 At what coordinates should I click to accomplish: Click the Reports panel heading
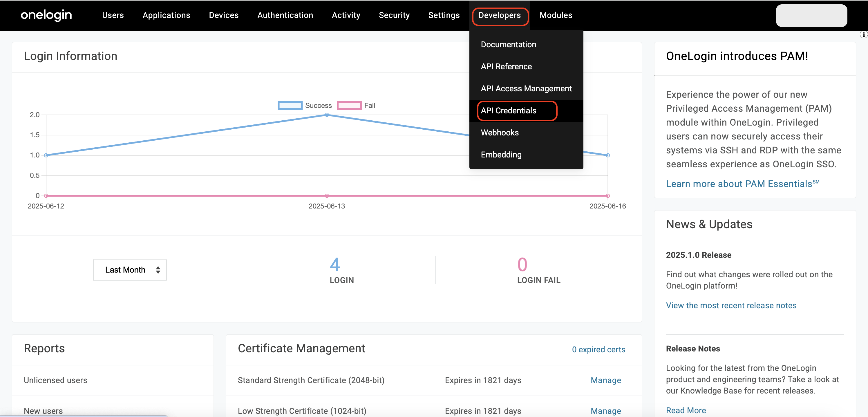tap(44, 348)
